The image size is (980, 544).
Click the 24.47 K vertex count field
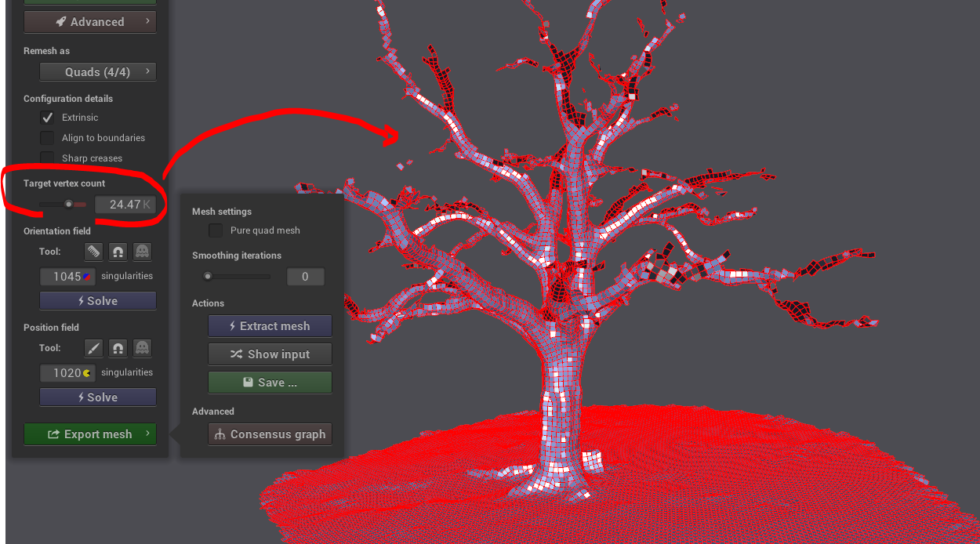pos(125,205)
